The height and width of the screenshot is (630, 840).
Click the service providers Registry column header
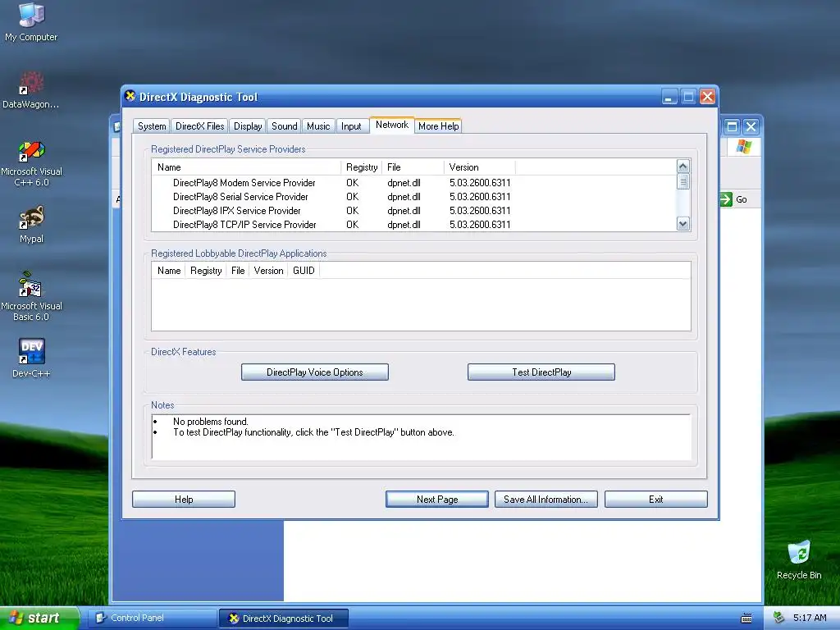point(362,167)
